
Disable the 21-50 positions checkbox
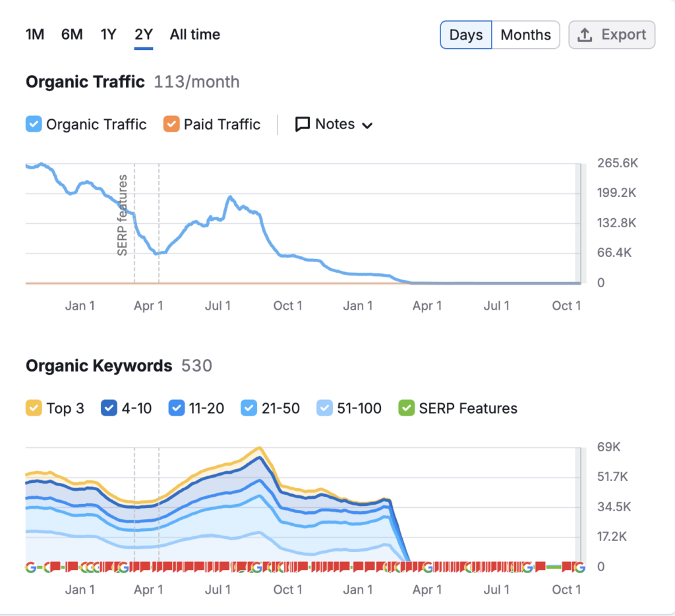coord(249,408)
